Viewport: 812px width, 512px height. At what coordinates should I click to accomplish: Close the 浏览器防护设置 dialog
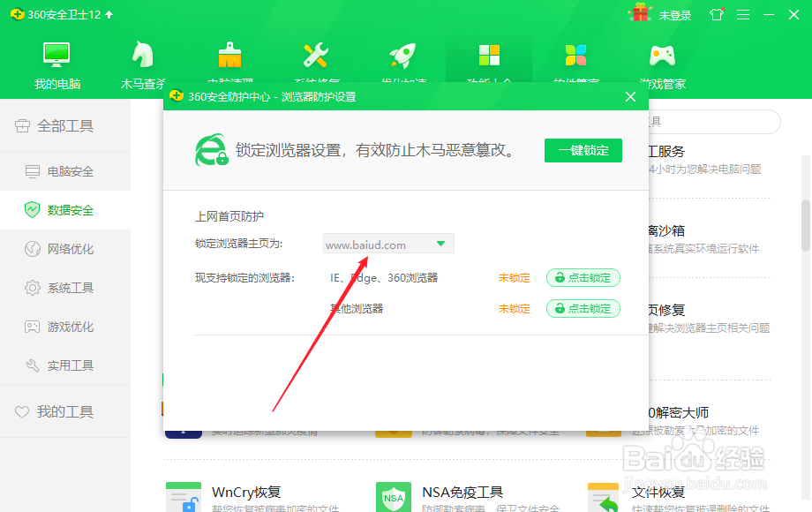tap(630, 97)
